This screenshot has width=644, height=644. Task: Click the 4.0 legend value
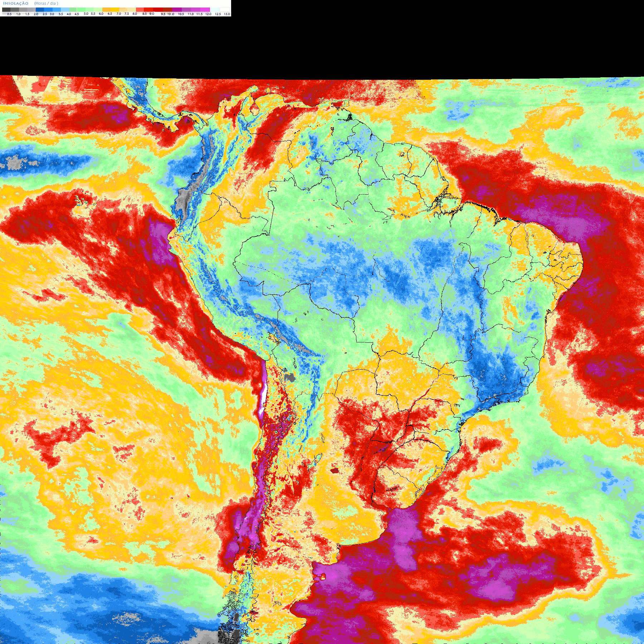coord(69,14)
